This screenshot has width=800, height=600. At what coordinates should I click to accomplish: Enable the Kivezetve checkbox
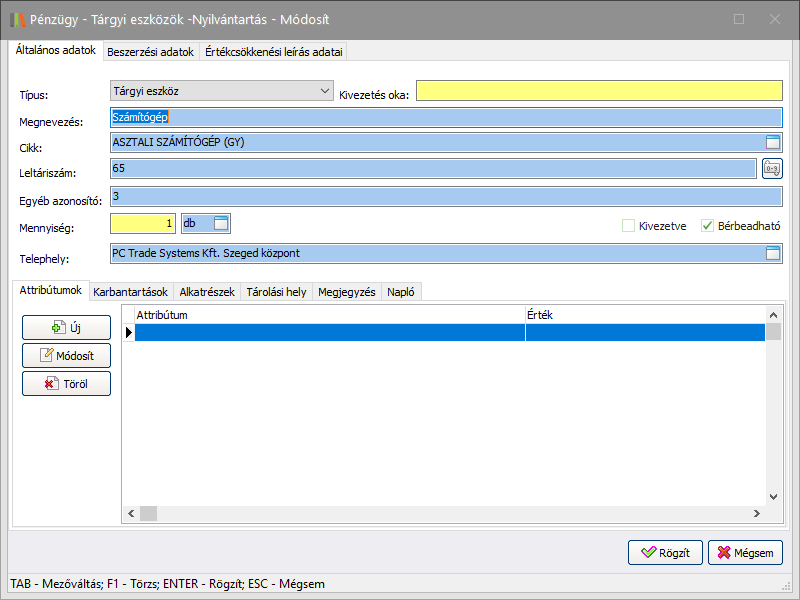pos(628,226)
